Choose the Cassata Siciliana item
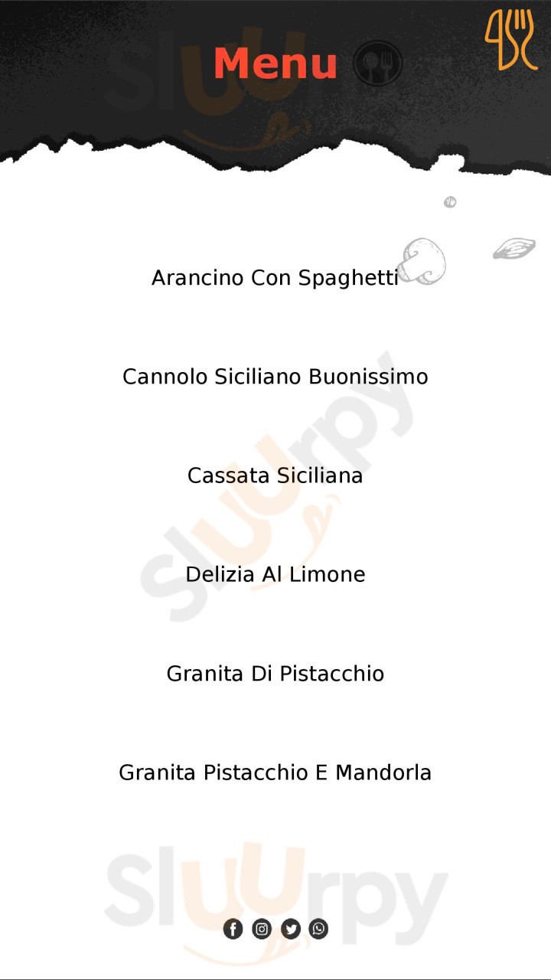This screenshot has height=980, width=551. pos(275,475)
